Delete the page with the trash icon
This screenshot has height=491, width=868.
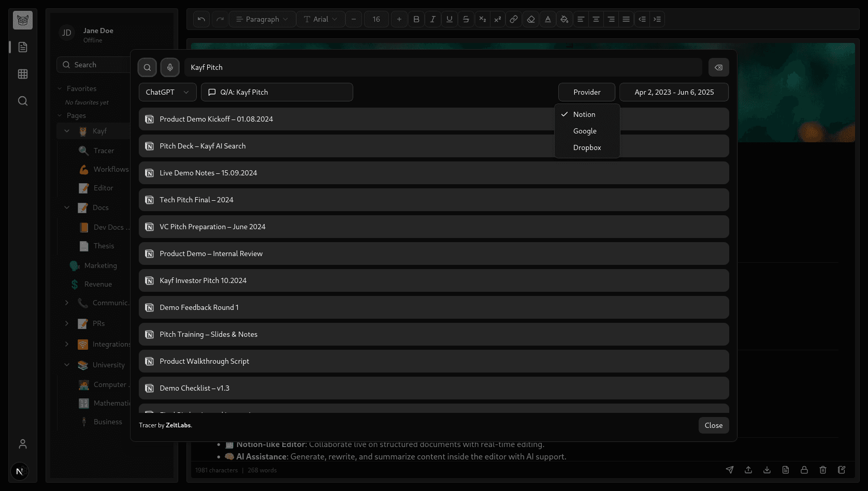823,470
